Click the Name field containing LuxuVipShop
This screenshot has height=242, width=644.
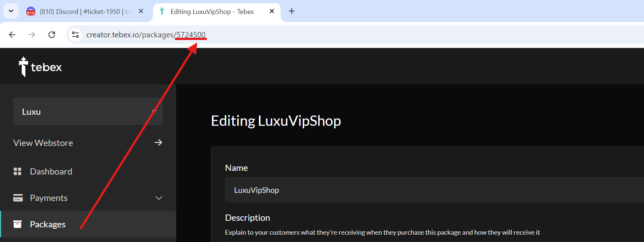pos(434,190)
